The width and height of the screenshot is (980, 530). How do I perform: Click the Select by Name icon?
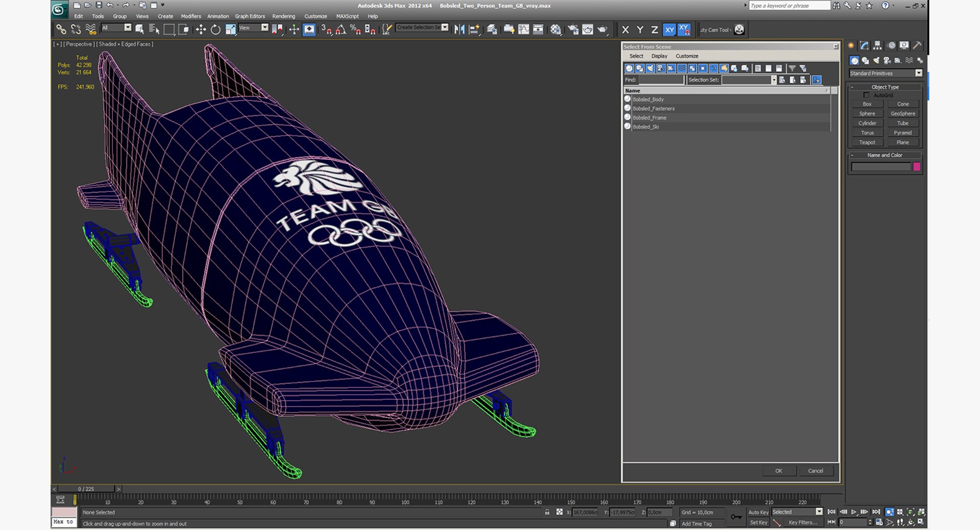click(x=154, y=30)
